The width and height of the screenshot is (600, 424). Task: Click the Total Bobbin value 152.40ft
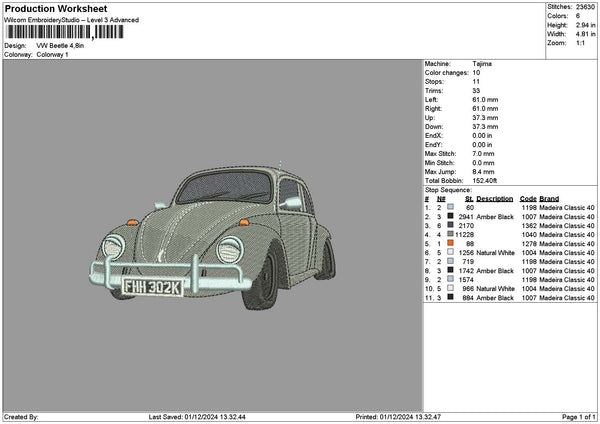[485, 180]
